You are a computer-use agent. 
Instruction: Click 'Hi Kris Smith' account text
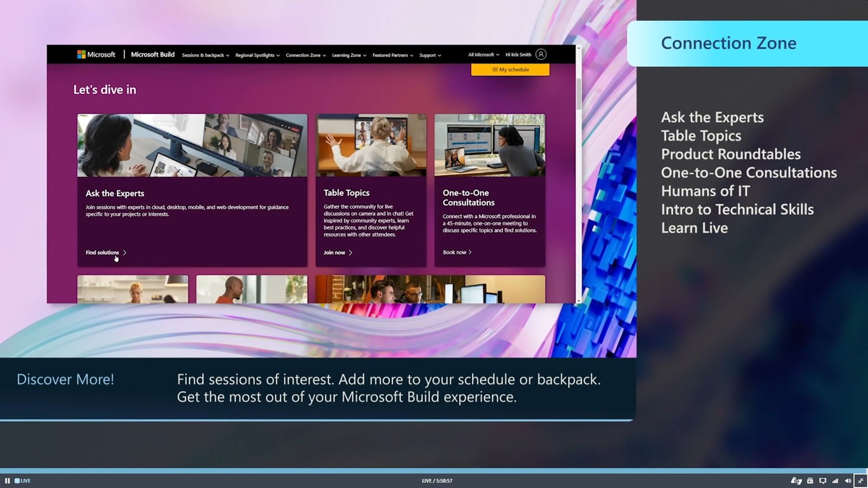click(x=518, y=55)
